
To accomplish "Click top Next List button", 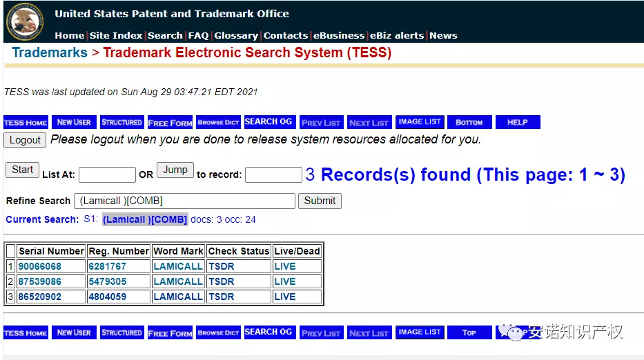I will (369, 122).
